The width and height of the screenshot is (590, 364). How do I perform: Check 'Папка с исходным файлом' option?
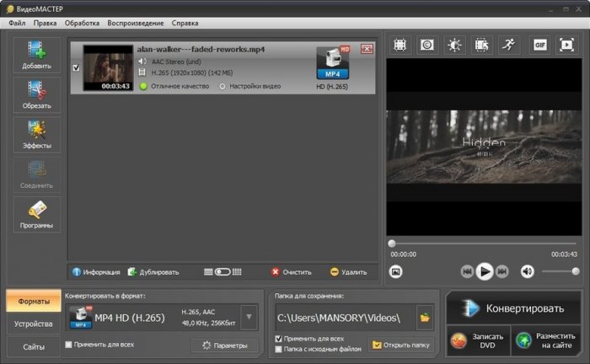tap(279, 347)
